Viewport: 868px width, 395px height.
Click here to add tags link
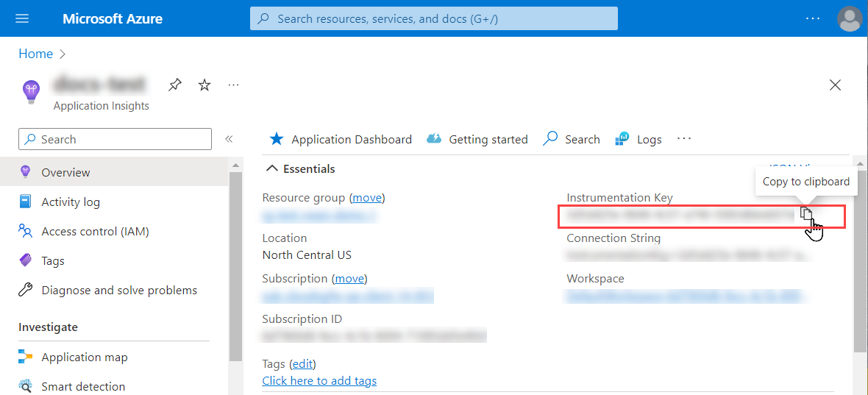[x=319, y=381]
